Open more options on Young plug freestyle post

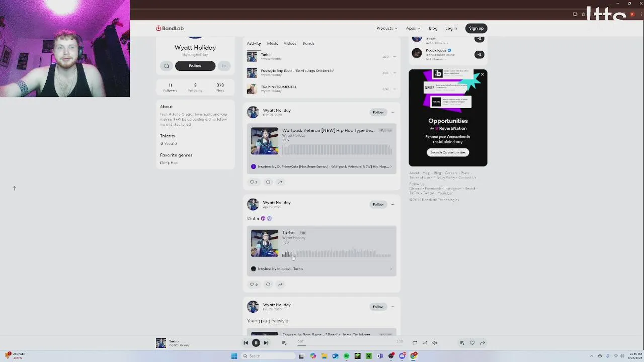[x=392, y=307]
